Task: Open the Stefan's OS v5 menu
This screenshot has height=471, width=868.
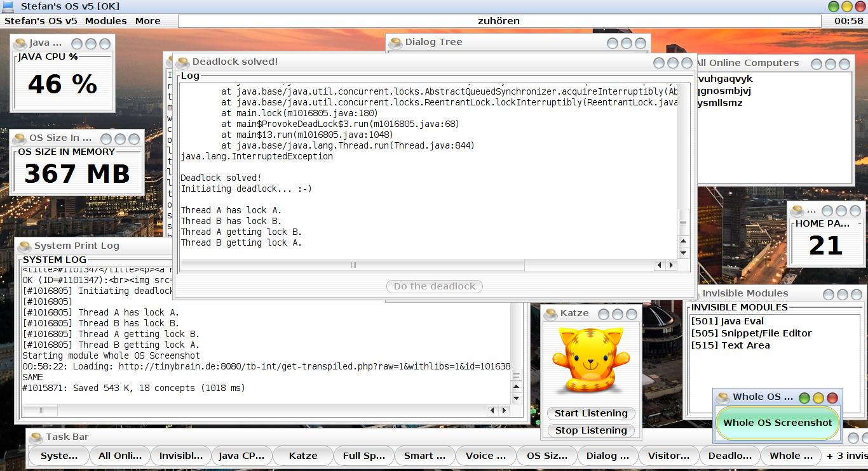Action: pos(41,21)
